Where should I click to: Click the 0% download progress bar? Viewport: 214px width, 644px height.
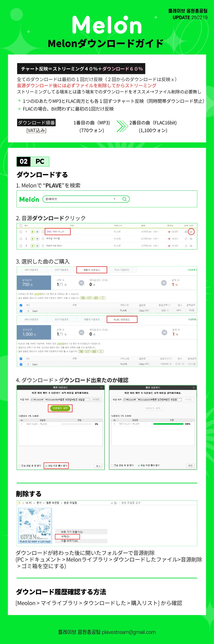click(76, 424)
